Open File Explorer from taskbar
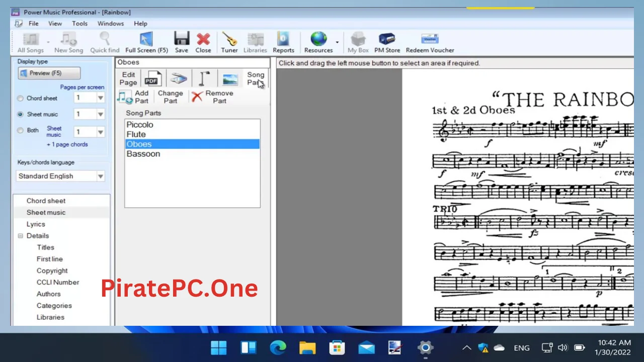 (x=307, y=347)
